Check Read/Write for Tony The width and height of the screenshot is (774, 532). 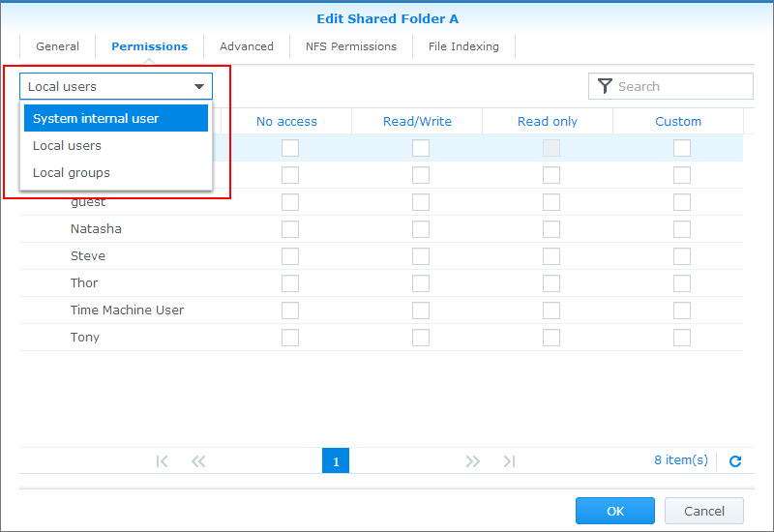pyautogui.click(x=421, y=338)
